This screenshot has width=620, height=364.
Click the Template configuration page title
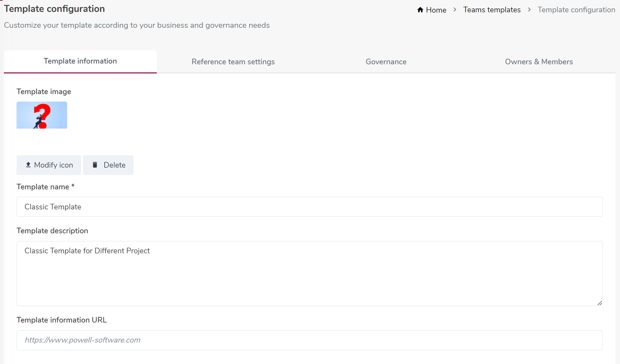(x=54, y=8)
